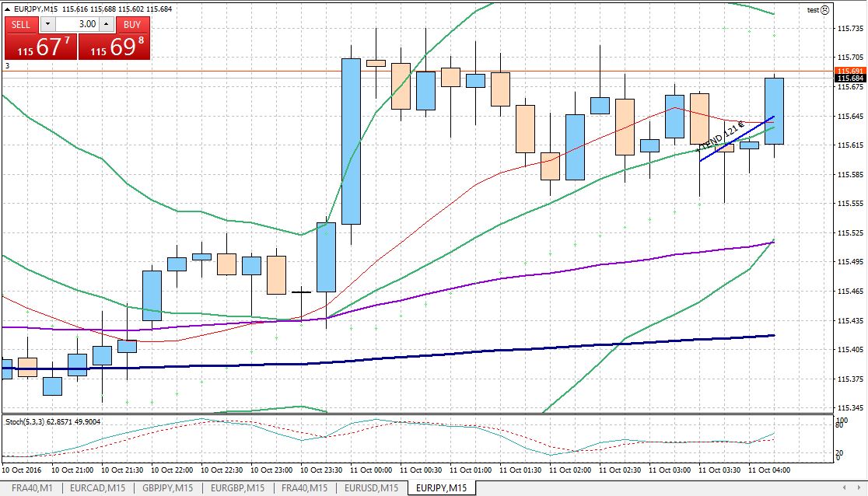The height and width of the screenshot is (496, 868).
Task: Click the 3.00 volume input field
Action: 77,24
